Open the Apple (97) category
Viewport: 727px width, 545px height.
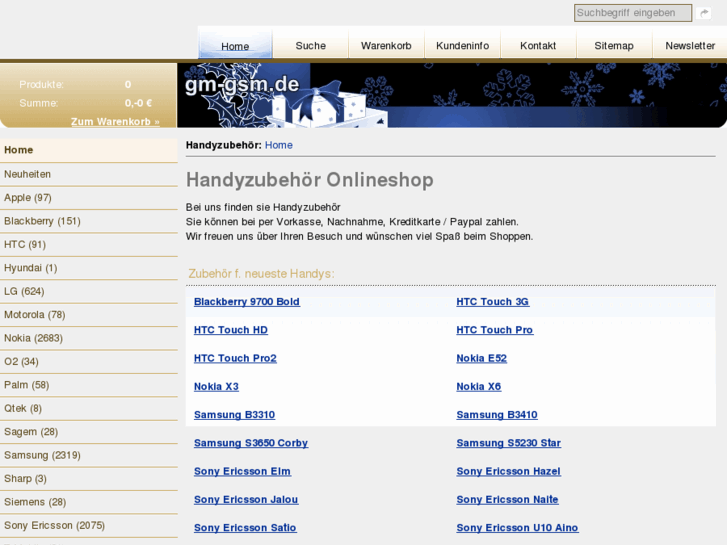[89, 198]
